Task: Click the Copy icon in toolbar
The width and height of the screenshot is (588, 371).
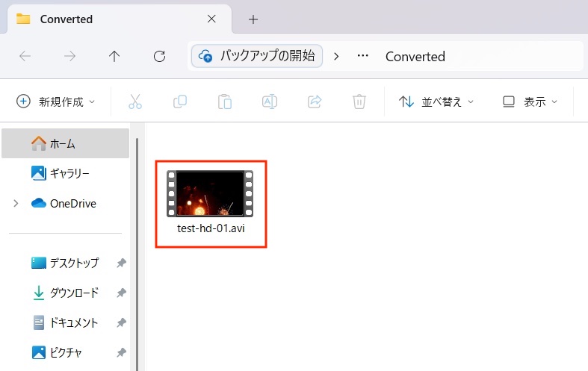Action: click(x=180, y=102)
